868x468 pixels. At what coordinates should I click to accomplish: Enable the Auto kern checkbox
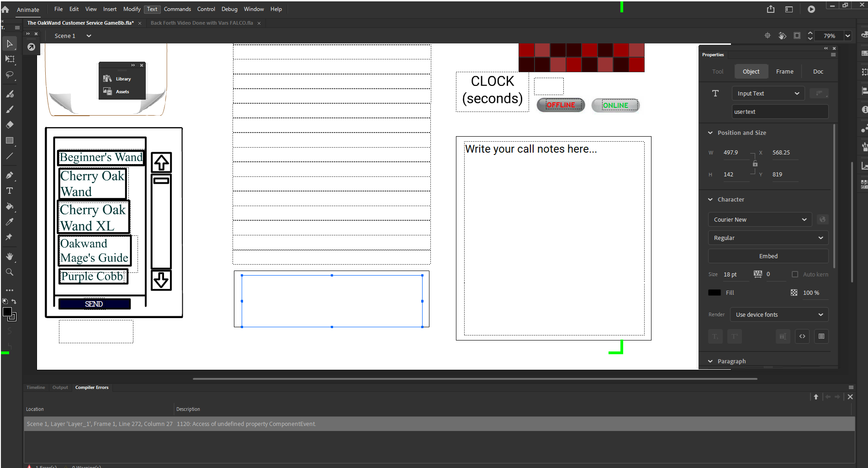coord(794,274)
